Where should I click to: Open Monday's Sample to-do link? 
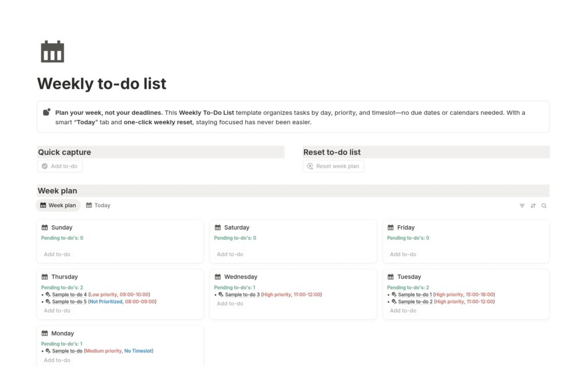click(x=67, y=351)
